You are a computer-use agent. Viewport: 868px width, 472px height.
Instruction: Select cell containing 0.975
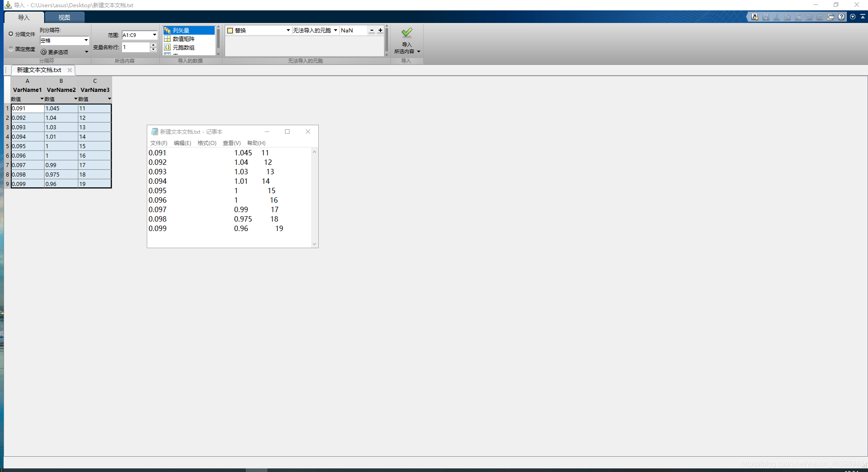pyautogui.click(x=61, y=175)
